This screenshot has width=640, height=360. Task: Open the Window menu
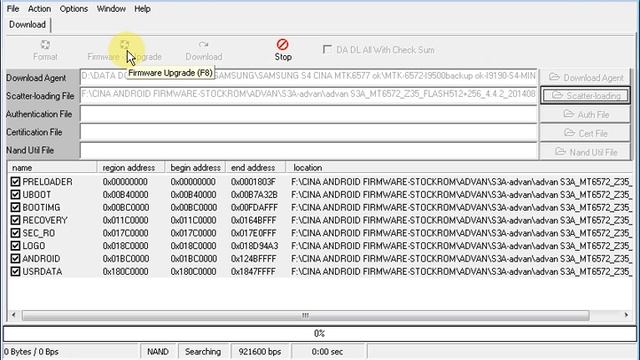pyautogui.click(x=111, y=9)
